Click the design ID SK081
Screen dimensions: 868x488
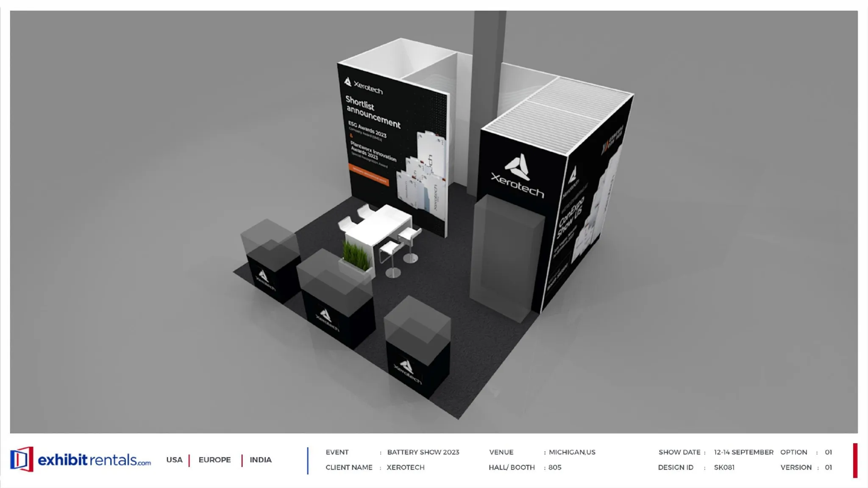point(724,468)
